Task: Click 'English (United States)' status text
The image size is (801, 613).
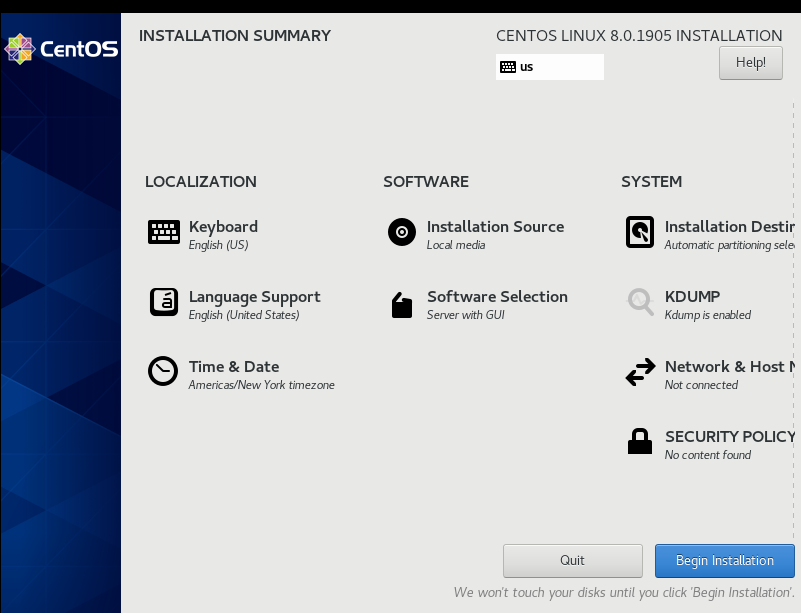Action: [x=244, y=315]
